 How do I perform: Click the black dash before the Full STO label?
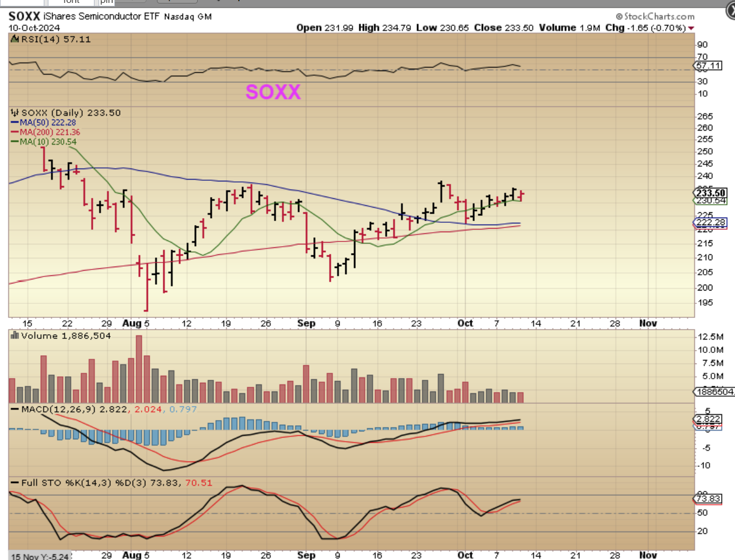tap(15, 483)
